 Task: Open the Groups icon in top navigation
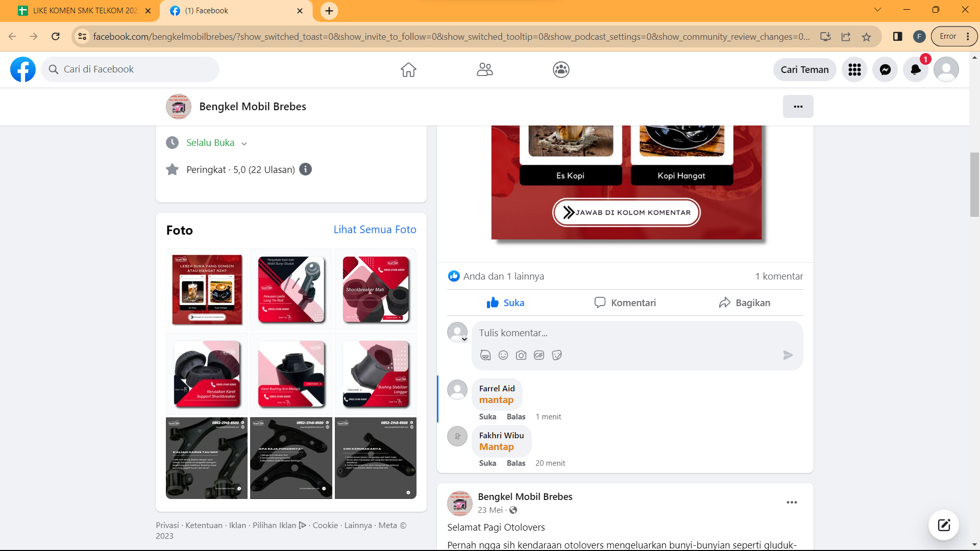click(x=561, y=69)
